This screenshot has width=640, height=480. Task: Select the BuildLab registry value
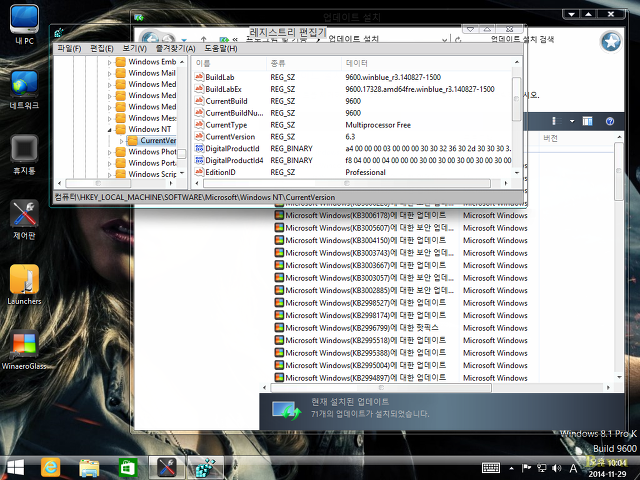[220, 77]
